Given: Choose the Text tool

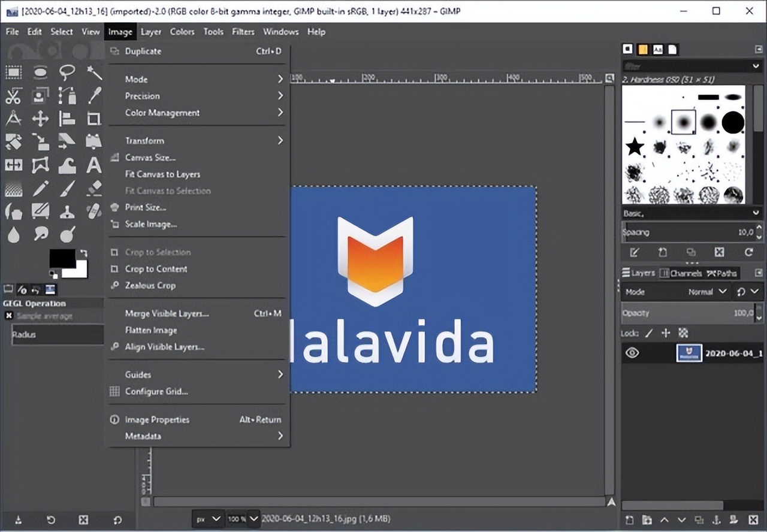Looking at the screenshot, I should [94, 165].
